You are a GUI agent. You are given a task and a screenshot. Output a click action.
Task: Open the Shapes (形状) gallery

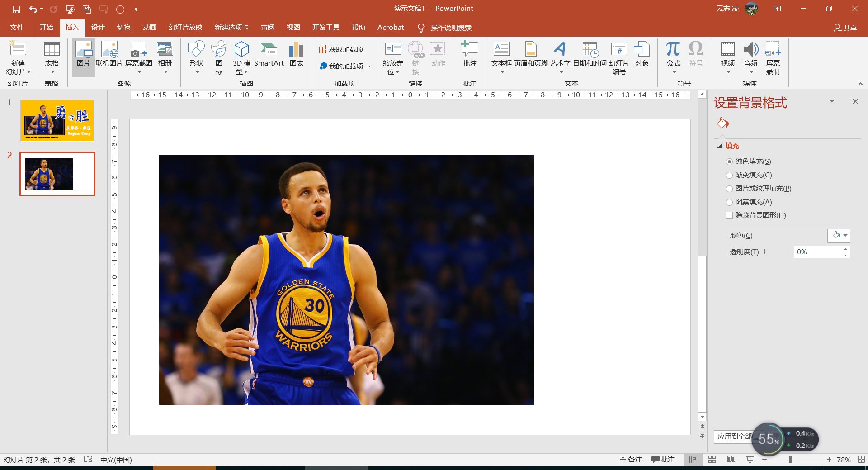[x=197, y=58]
